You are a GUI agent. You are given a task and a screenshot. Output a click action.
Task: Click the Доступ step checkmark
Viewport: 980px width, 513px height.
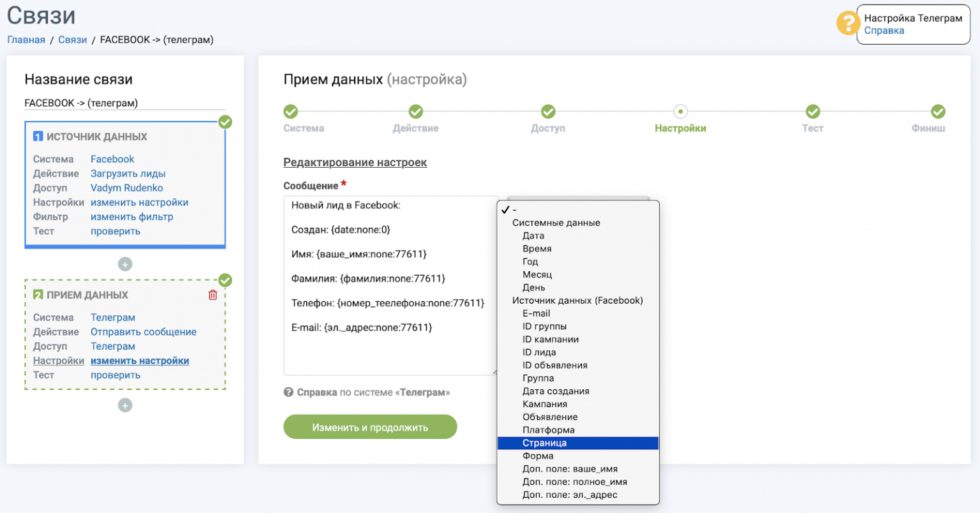click(548, 112)
